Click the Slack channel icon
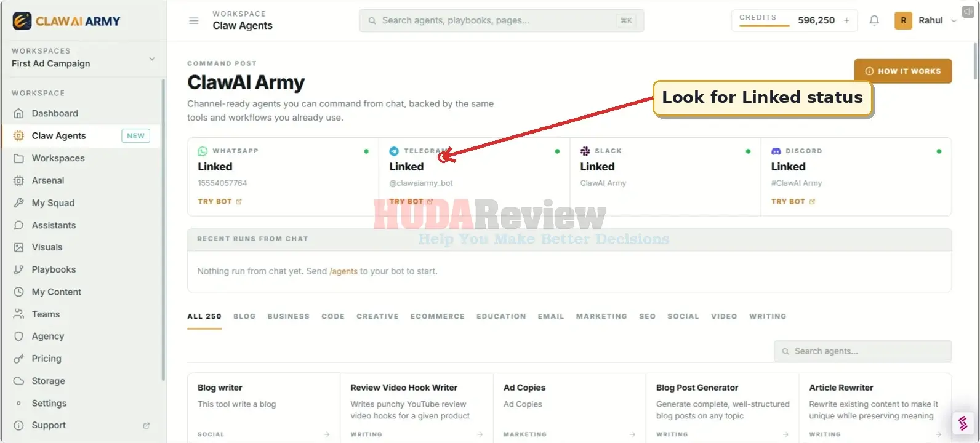This screenshot has height=443, width=980. (x=585, y=151)
